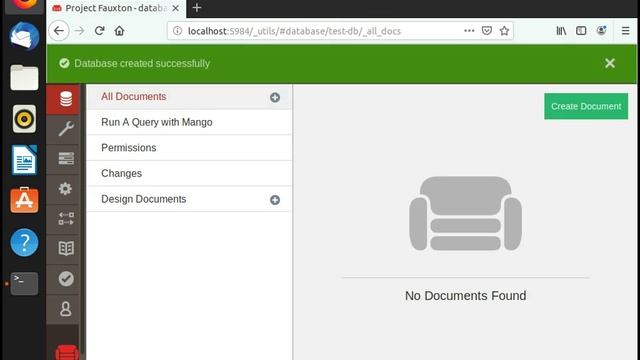The width and height of the screenshot is (640, 360).
Task: Reload the current page
Action: (x=99, y=31)
